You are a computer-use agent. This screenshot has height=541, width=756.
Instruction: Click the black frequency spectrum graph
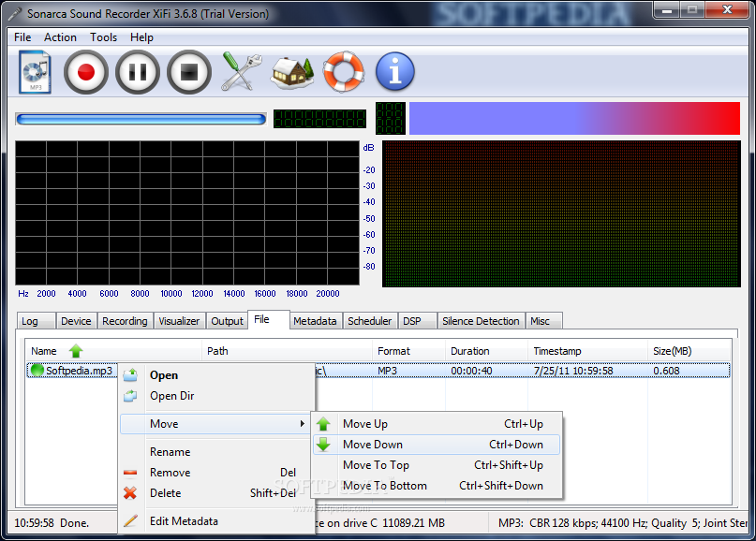click(187, 212)
